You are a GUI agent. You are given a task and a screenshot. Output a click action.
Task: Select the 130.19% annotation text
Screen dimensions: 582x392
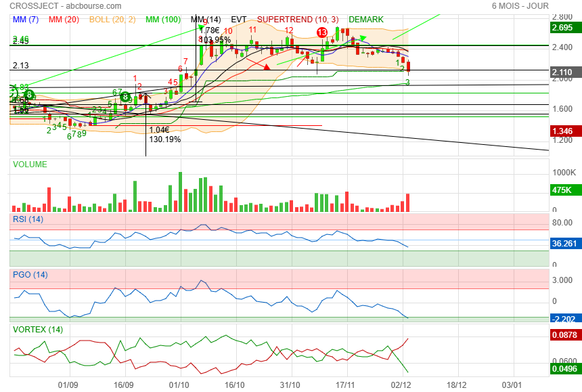click(x=165, y=139)
